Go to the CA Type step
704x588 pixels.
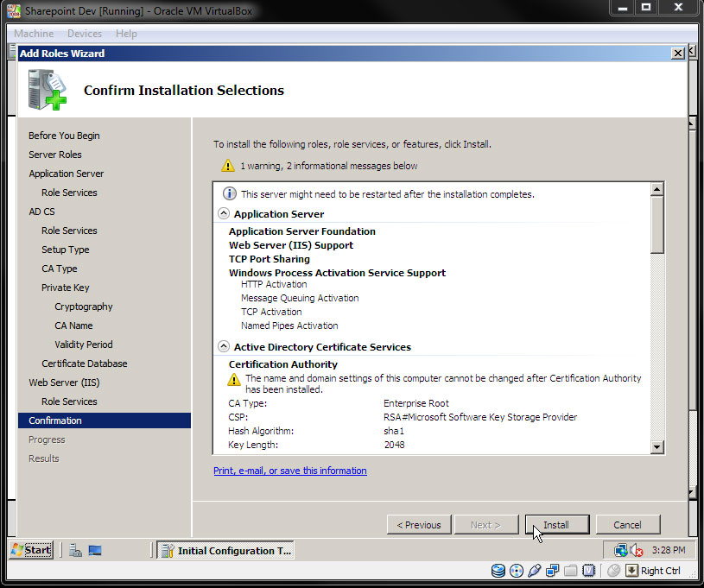pos(60,269)
